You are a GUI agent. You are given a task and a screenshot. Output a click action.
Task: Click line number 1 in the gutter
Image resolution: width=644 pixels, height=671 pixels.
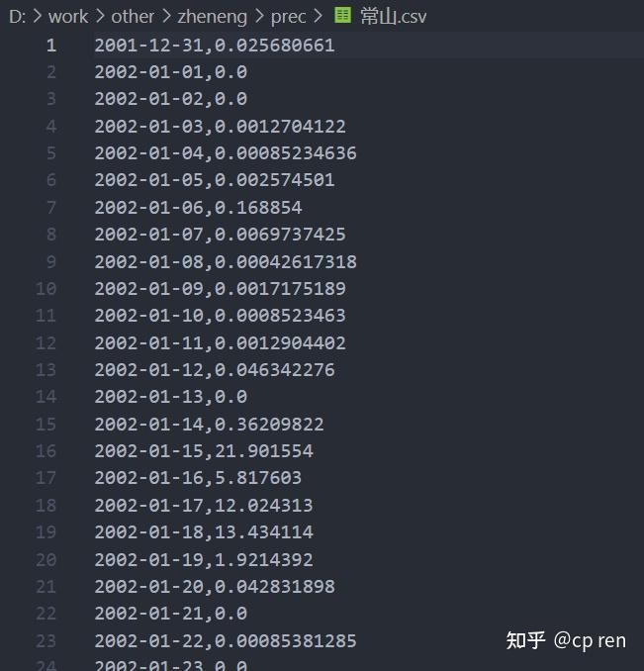[x=51, y=46]
